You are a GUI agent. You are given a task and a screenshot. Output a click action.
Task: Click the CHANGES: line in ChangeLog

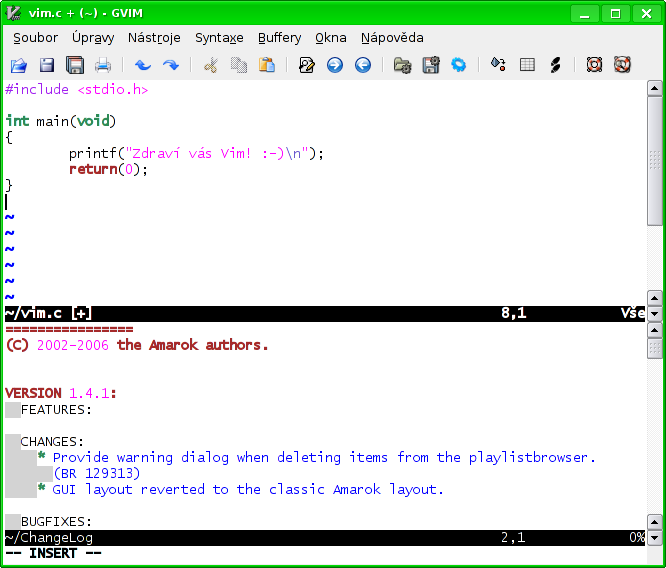point(52,442)
